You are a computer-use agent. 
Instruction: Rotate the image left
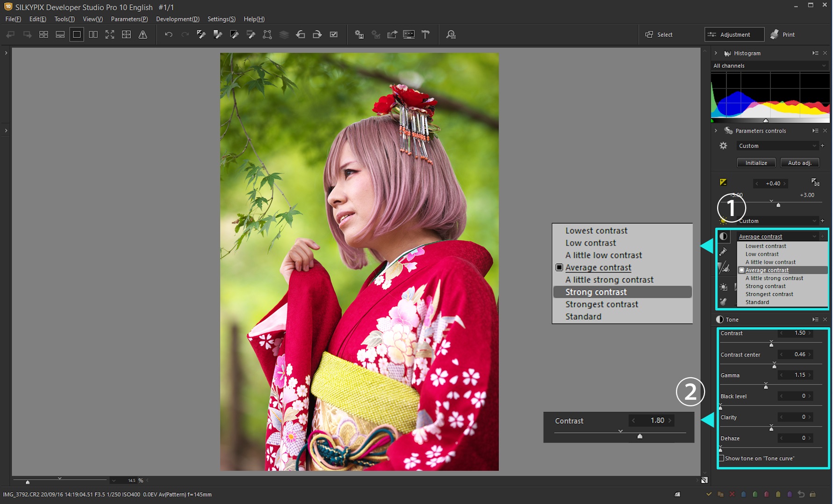coord(301,35)
